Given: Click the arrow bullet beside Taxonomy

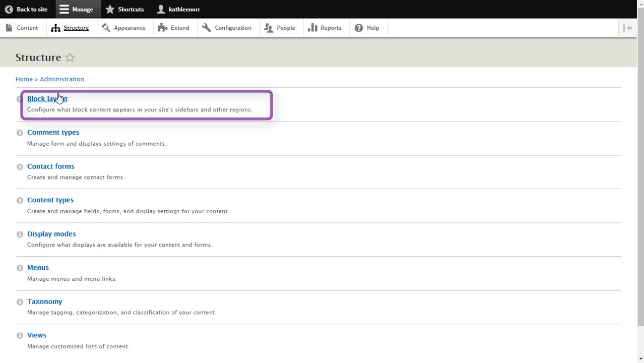Looking at the screenshot, I should click(x=20, y=301).
